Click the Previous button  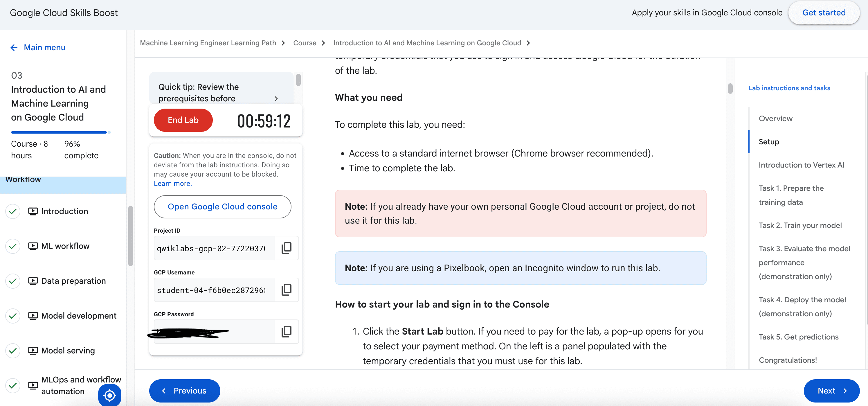pyautogui.click(x=184, y=391)
